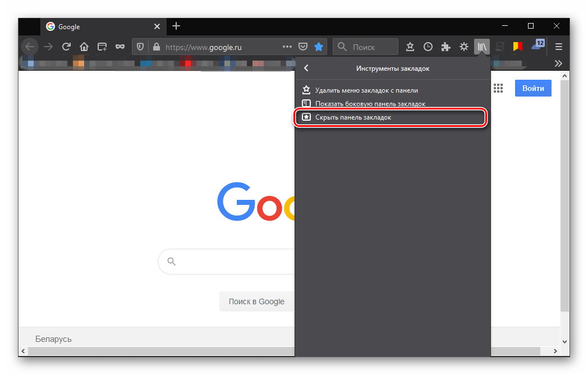The width and height of the screenshot is (588, 375).
Task: Maximize the Firefox window
Action: [x=531, y=26]
